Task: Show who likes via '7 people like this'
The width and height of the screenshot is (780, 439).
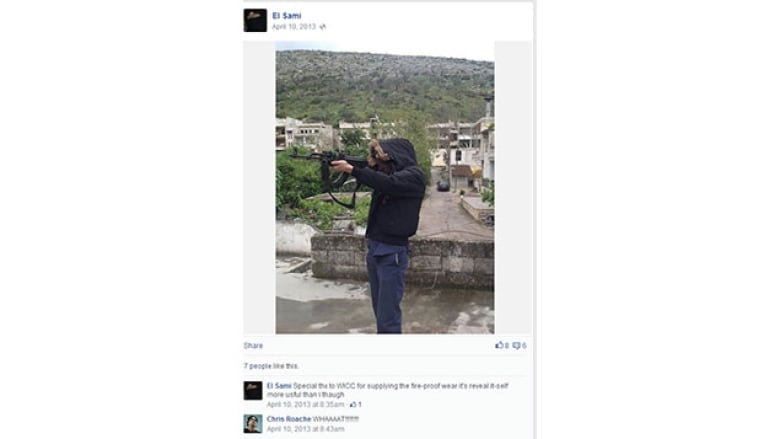Action: coord(271,366)
